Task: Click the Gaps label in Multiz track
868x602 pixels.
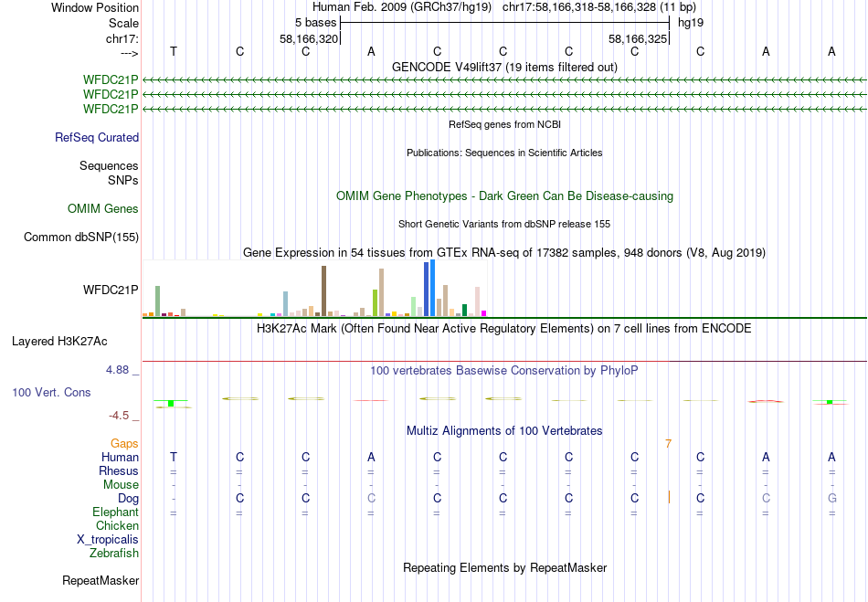Action: 124,444
